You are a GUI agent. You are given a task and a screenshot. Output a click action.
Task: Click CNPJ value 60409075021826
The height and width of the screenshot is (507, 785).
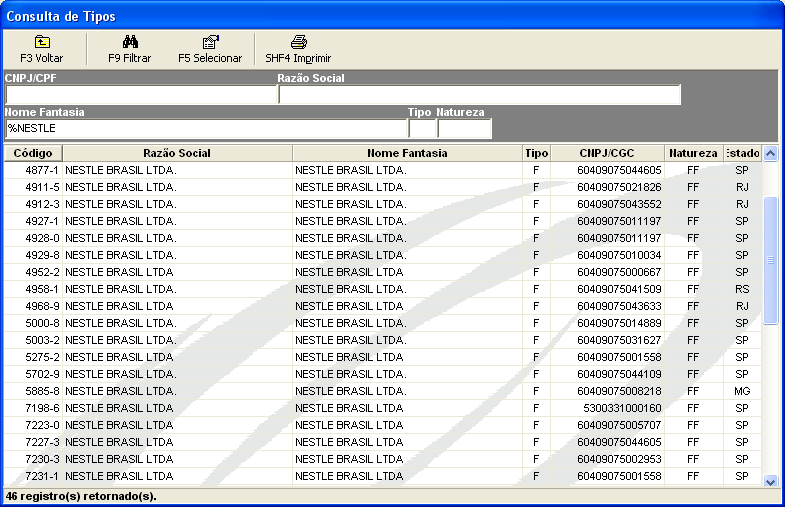(619, 187)
